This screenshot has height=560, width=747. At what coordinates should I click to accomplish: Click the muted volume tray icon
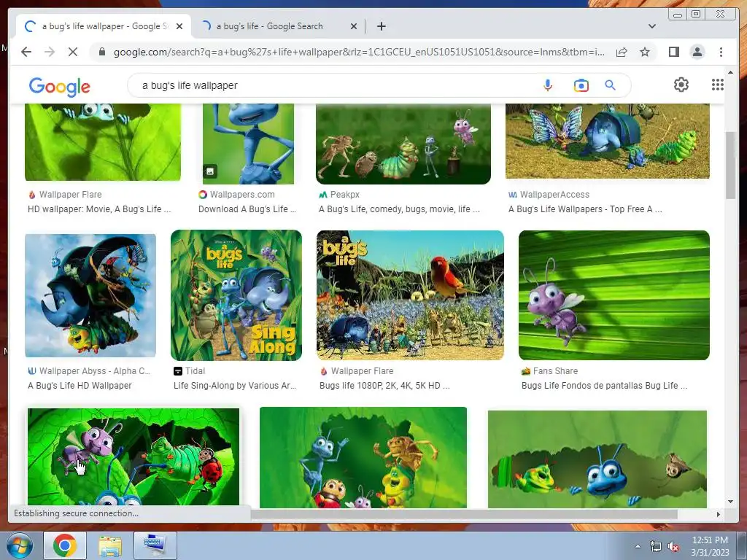pos(673,547)
